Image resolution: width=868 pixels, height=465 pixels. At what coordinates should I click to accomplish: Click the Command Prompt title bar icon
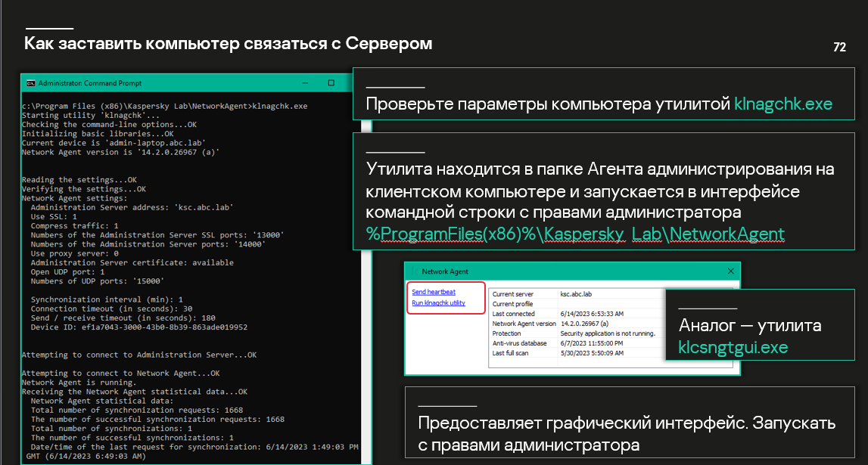tap(30, 83)
